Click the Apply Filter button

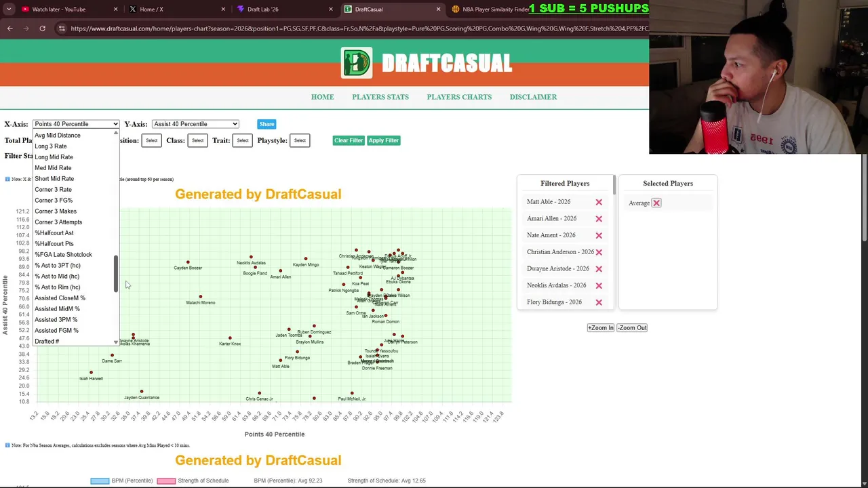point(383,140)
